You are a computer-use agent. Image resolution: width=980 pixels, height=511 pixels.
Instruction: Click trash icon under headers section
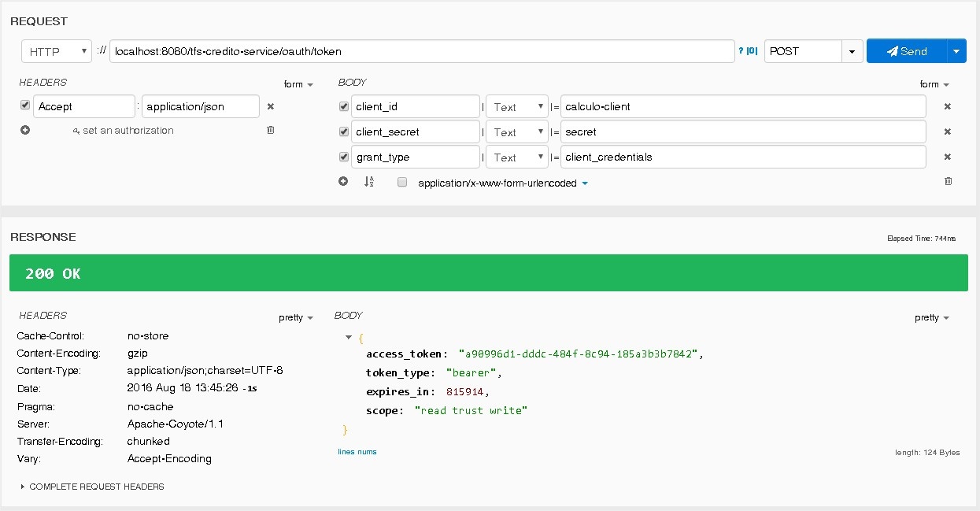(271, 130)
